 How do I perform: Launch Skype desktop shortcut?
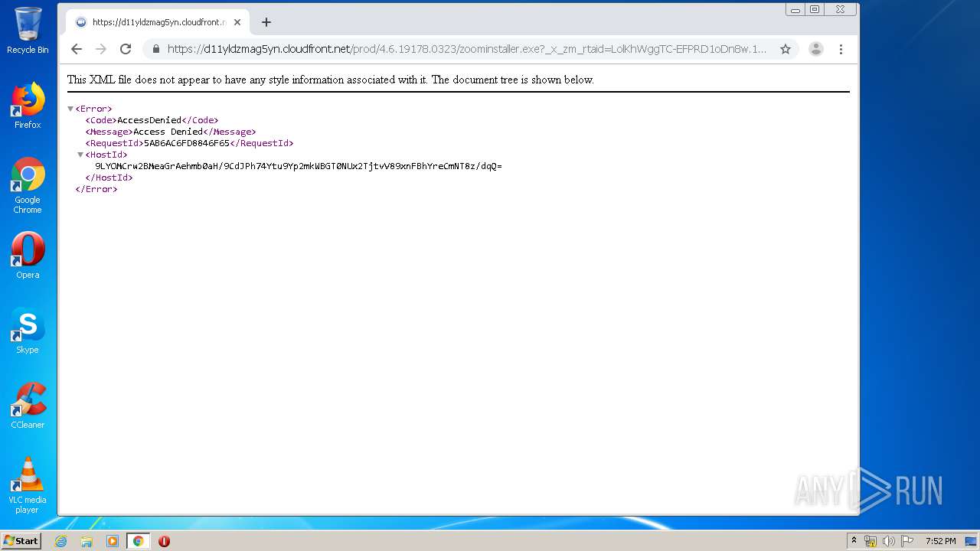click(28, 331)
